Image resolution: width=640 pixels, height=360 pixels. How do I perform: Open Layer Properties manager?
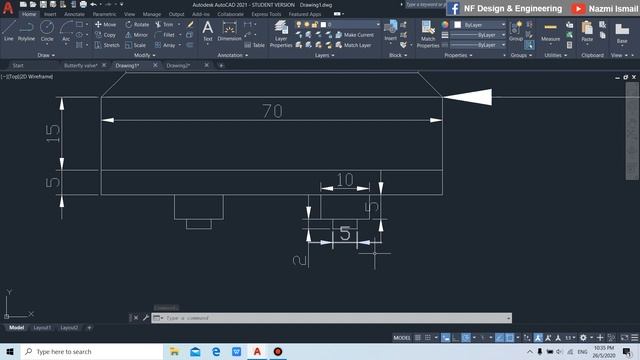pos(281,33)
